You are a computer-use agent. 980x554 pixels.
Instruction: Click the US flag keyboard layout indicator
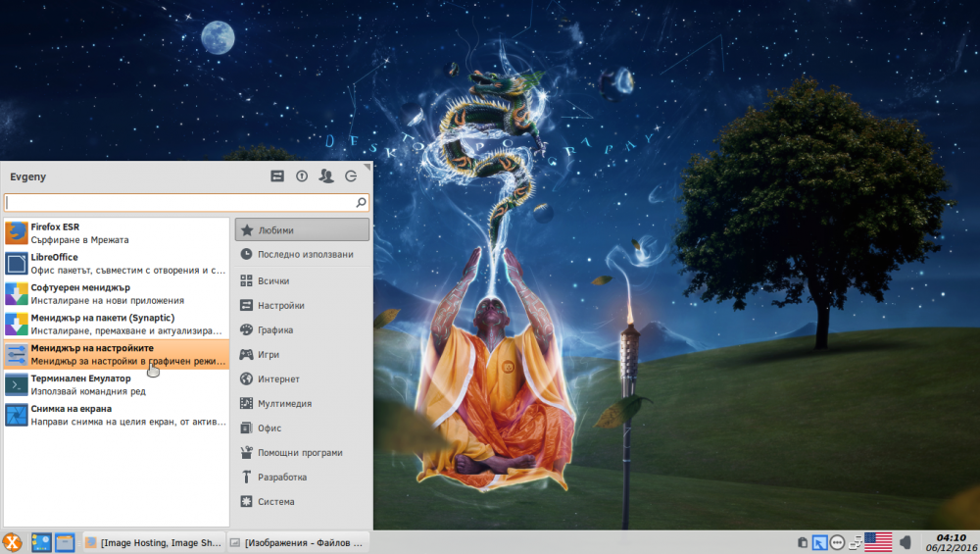878,543
